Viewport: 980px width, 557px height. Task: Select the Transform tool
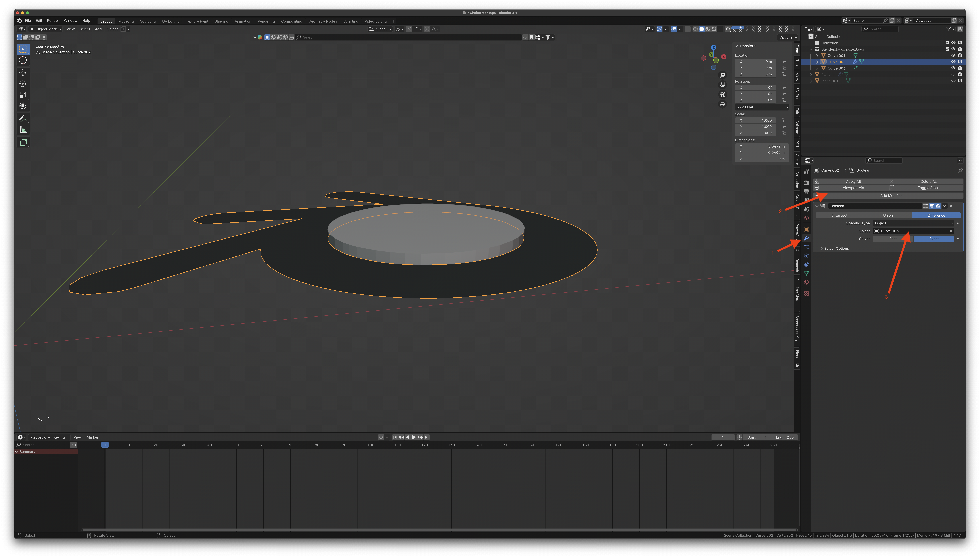23,106
